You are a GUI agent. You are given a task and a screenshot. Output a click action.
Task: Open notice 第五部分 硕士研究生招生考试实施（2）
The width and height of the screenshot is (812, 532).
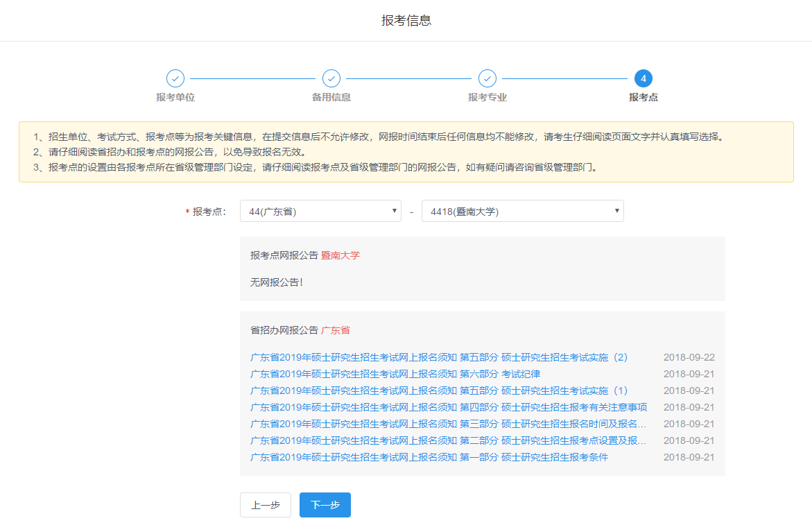click(438, 357)
